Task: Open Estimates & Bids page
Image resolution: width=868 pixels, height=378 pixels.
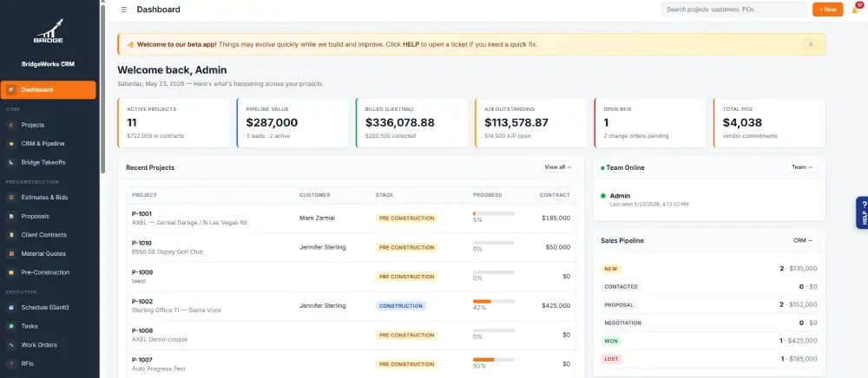Action: click(49, 198)
